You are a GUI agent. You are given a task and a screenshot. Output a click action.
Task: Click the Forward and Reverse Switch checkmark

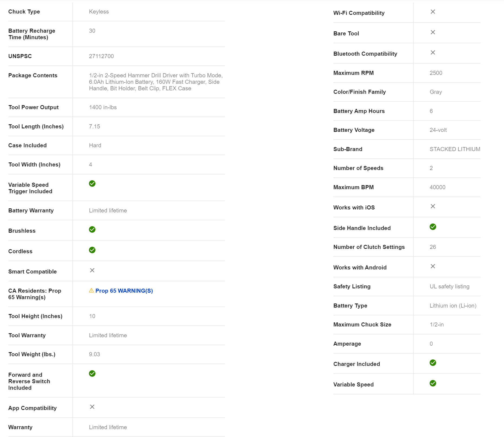[92, 373]
